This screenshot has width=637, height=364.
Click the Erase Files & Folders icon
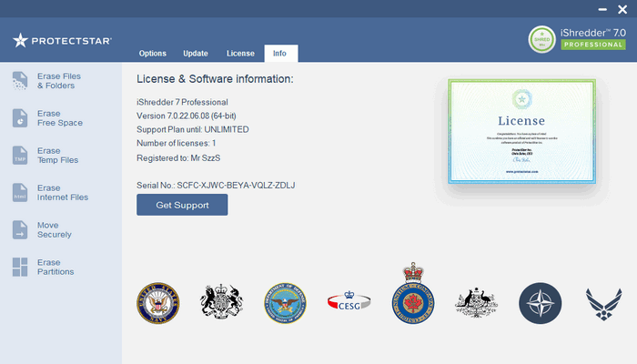20,80
